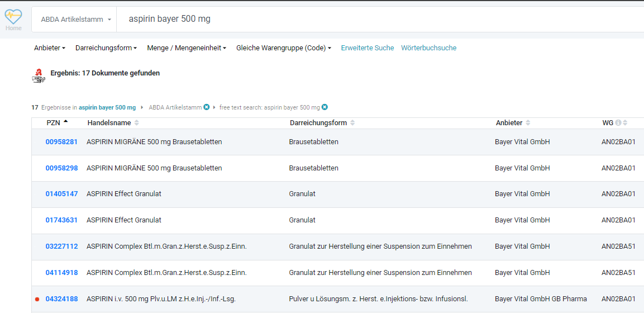The image size is (644, 313).
Task: Open the Menge / Mengeneinheit filter
Action: 187,48
